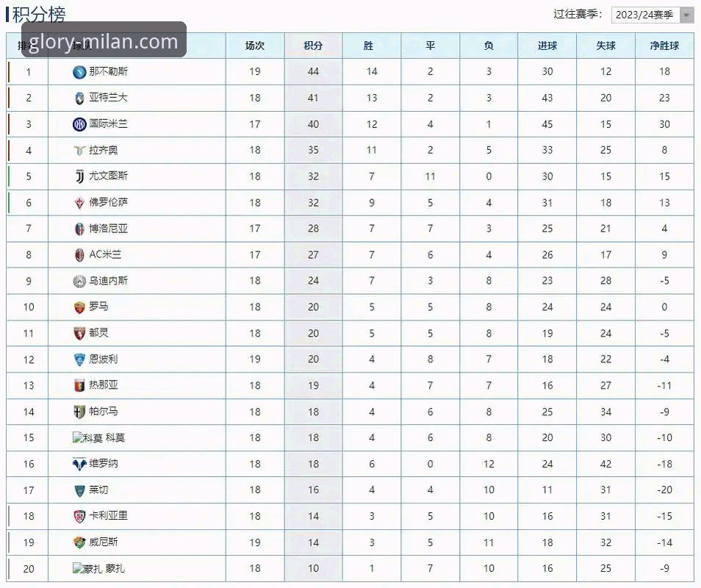This screenshot has height=588, width=701.
Task: Click the AC Milan crest icon
Action: [x=79, y=255]
